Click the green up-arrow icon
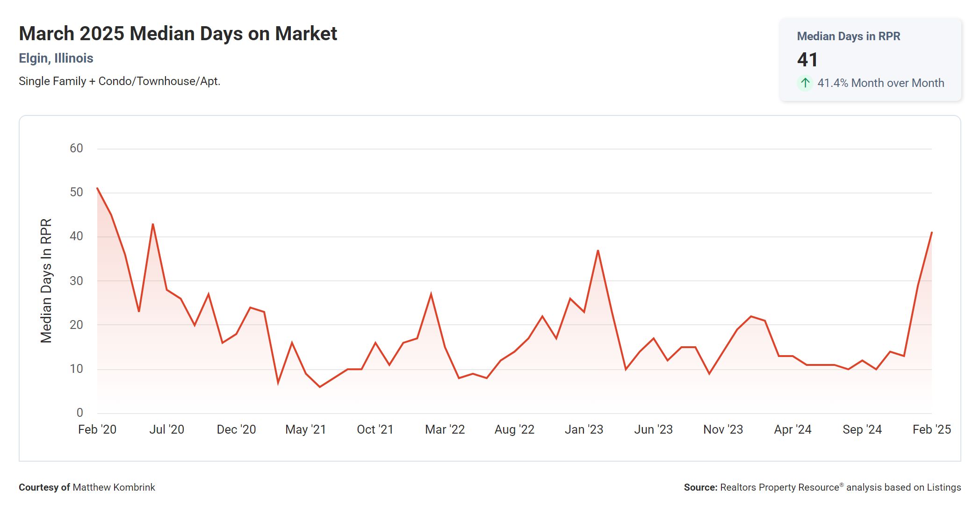The height and width of the screenshot is (514, 980). tap(805, 83)
